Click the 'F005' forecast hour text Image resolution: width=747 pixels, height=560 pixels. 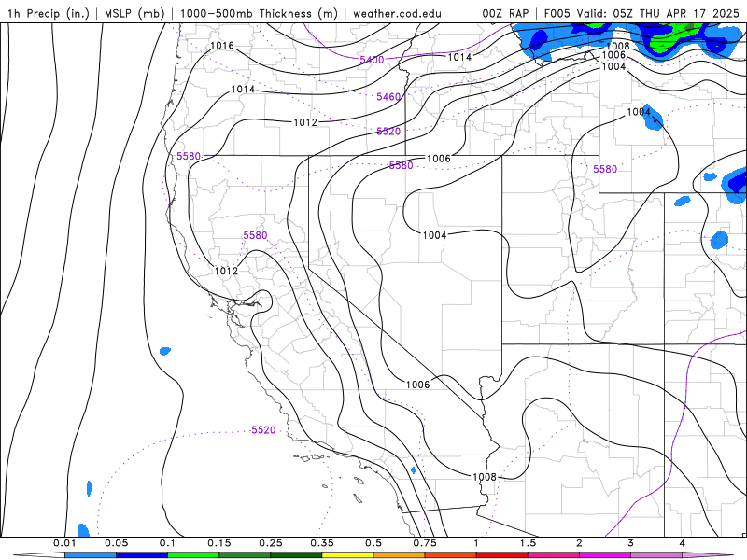pos(557,13)
